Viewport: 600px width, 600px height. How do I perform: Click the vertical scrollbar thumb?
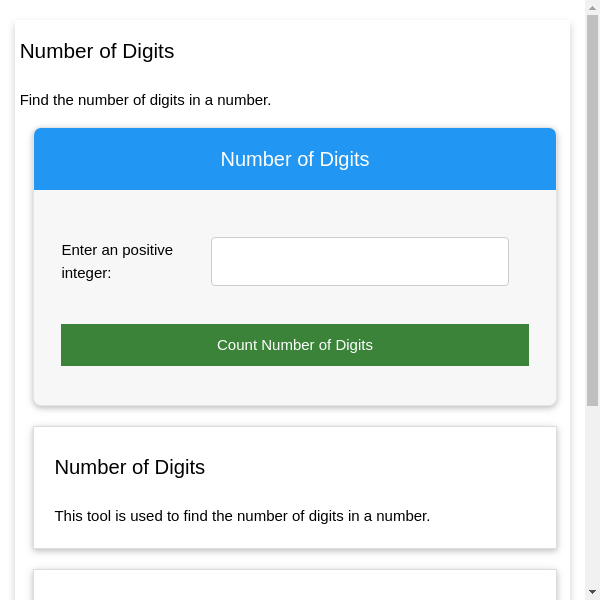pyautogui.click(x=592, y=210)
